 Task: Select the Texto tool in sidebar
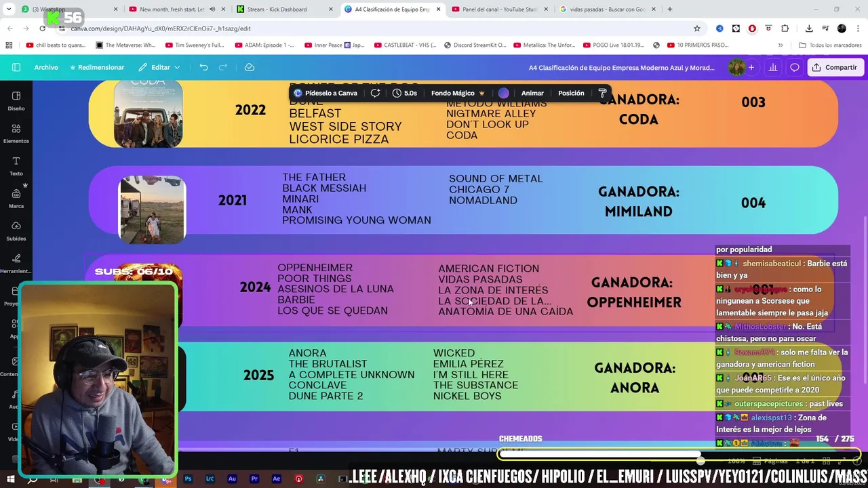[16, 165]
